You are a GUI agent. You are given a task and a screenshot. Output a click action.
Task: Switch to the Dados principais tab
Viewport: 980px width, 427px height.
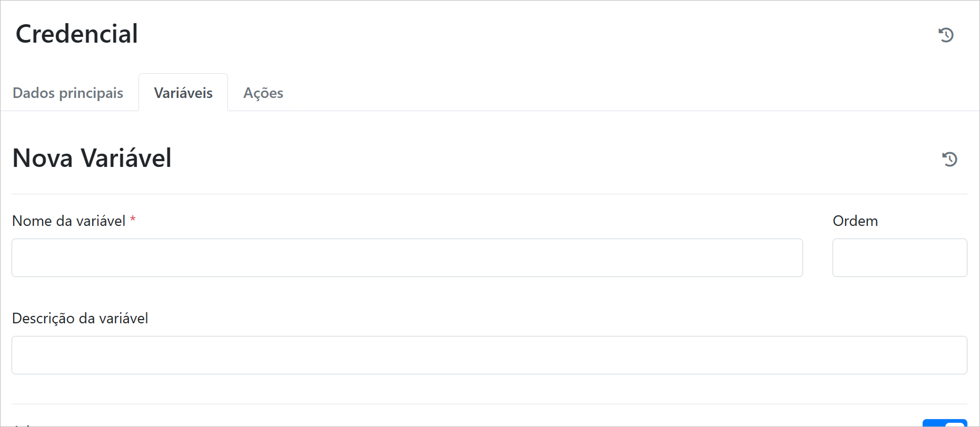point(68,93)
